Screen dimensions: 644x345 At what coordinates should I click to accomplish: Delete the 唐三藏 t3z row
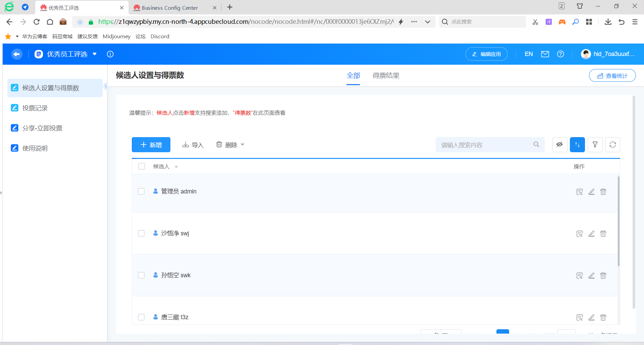point(603,318)
